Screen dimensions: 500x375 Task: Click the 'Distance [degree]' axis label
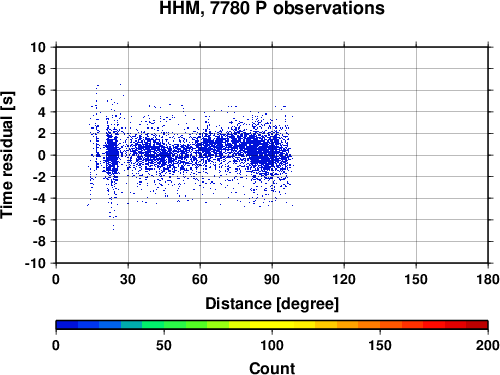click(x=272, y=304)
